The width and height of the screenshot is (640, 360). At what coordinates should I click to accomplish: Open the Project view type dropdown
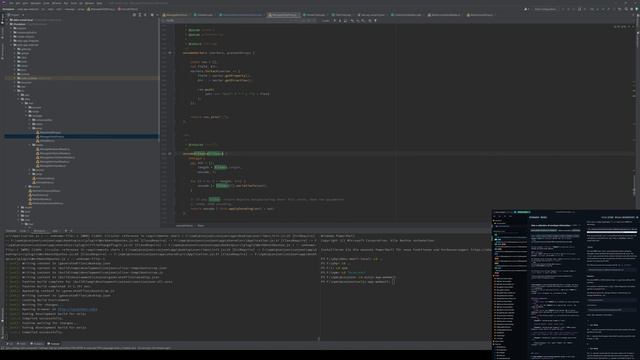pos(16,15)
